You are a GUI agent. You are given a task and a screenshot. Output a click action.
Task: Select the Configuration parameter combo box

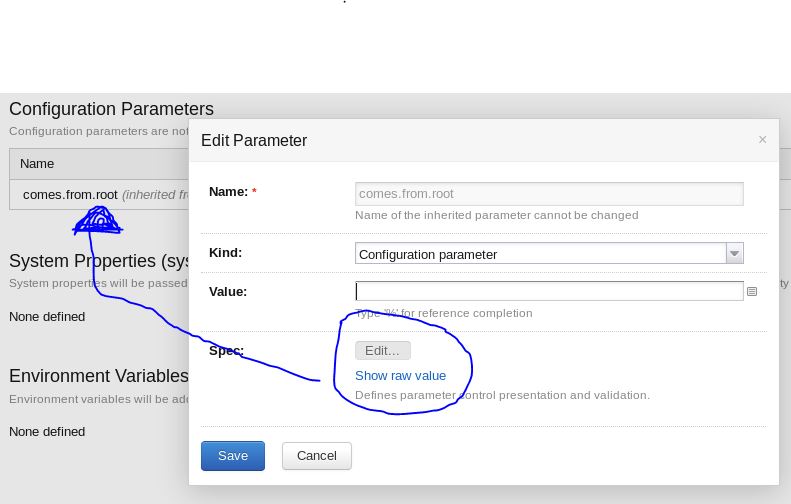tap(540, 254)
